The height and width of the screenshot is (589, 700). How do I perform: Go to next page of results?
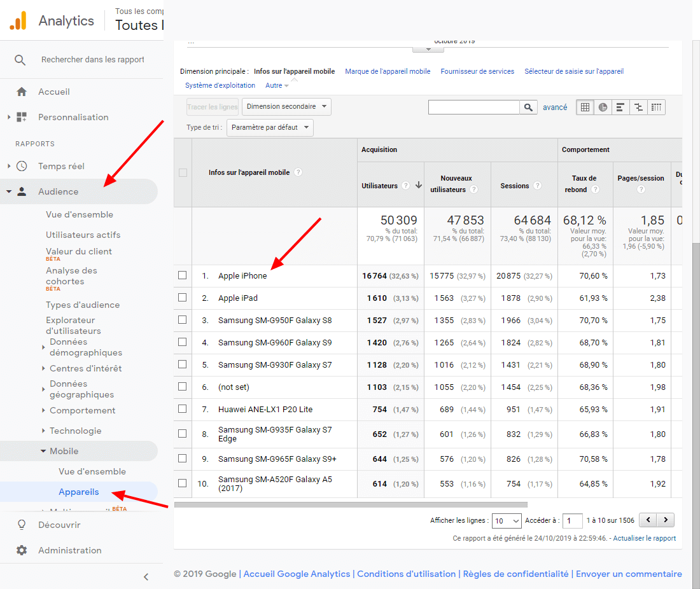(666, 520)
